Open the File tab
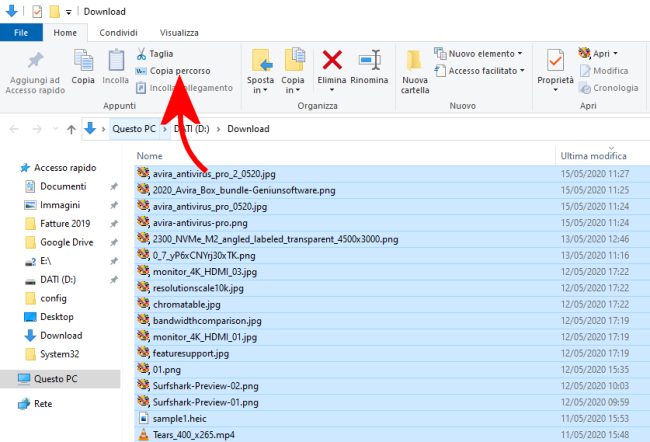This screenshot has width=650, height=442. pos(21,33)
